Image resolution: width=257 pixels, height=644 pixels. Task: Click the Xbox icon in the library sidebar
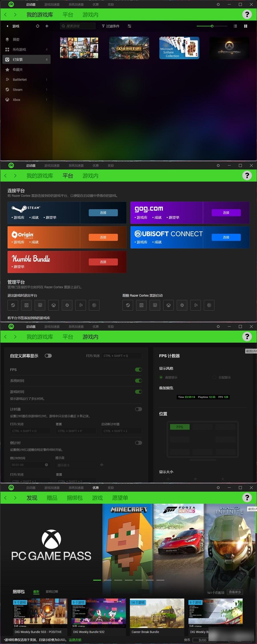point(7,100)
